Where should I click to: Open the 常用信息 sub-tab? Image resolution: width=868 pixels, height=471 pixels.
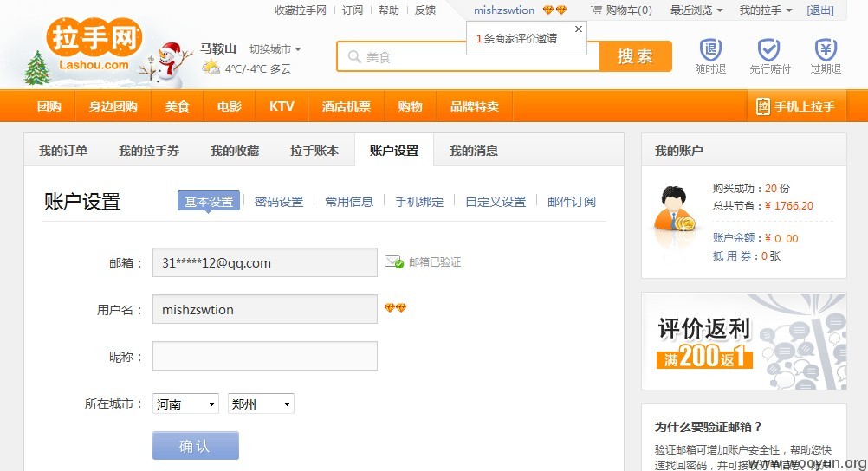[x=349, y=202]
